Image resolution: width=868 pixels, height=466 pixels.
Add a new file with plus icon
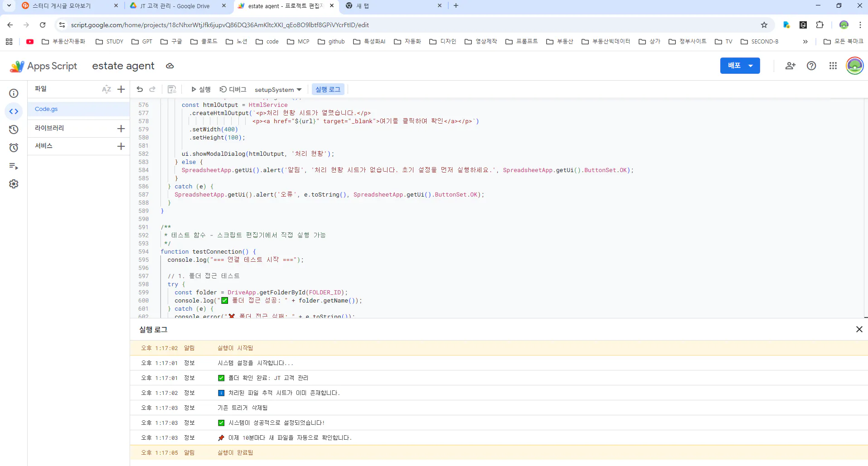pos(121,89)
